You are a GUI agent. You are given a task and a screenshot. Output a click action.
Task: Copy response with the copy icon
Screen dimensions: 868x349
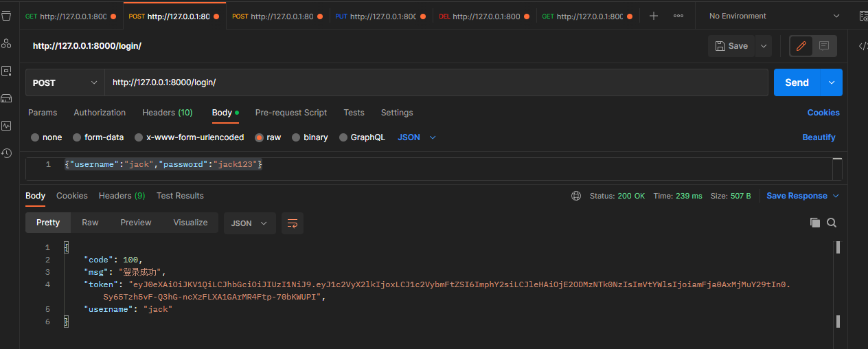pos(815,223)
